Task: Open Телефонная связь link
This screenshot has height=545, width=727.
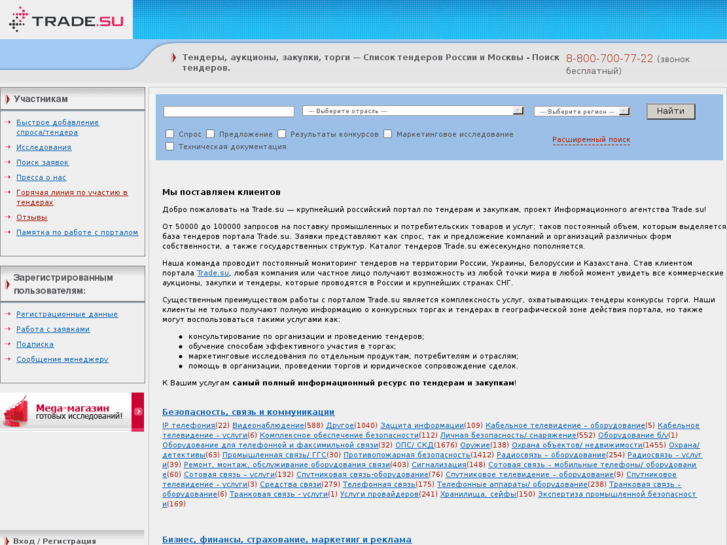Action: (379, 484)
